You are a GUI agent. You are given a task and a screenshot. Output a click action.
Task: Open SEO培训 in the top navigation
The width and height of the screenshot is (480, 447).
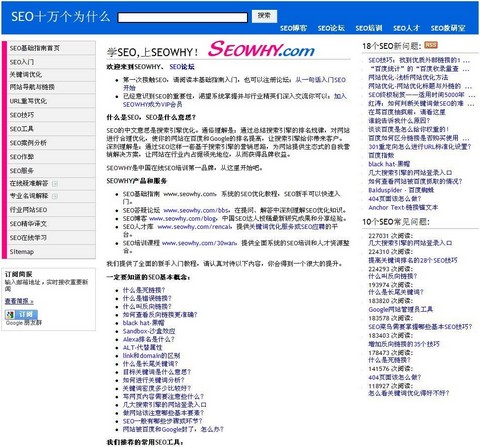point(369,28)
